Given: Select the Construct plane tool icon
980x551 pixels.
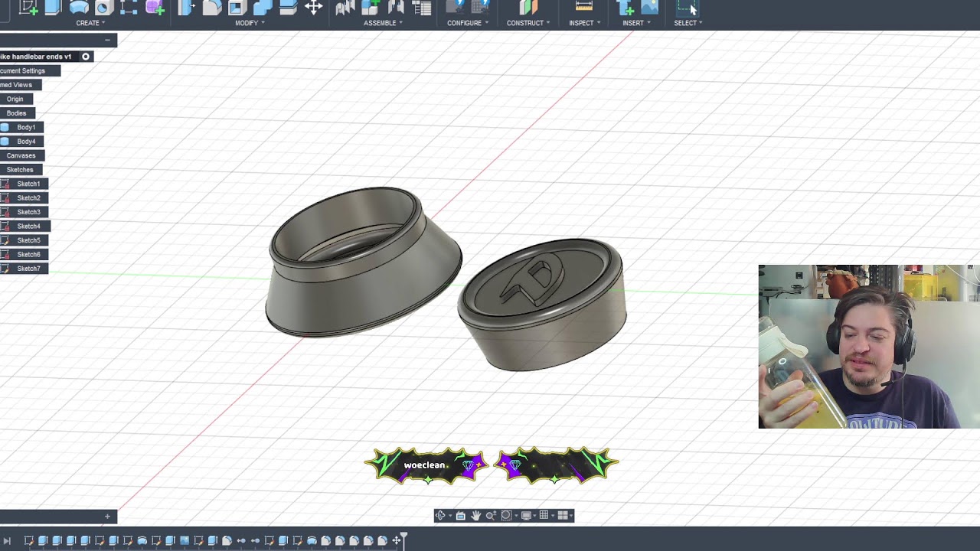Looking at the screenshot, I should pyautogui.click(x=528, y=7).
